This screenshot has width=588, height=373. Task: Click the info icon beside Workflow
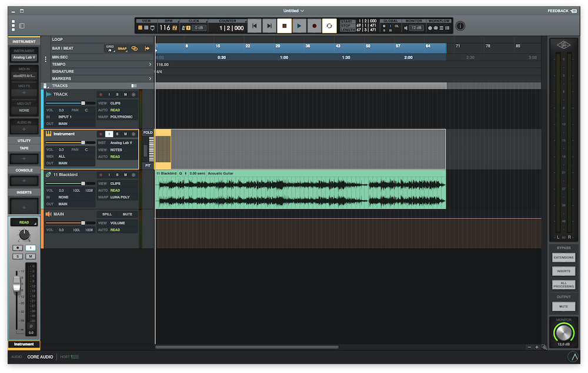coord(460,26)
